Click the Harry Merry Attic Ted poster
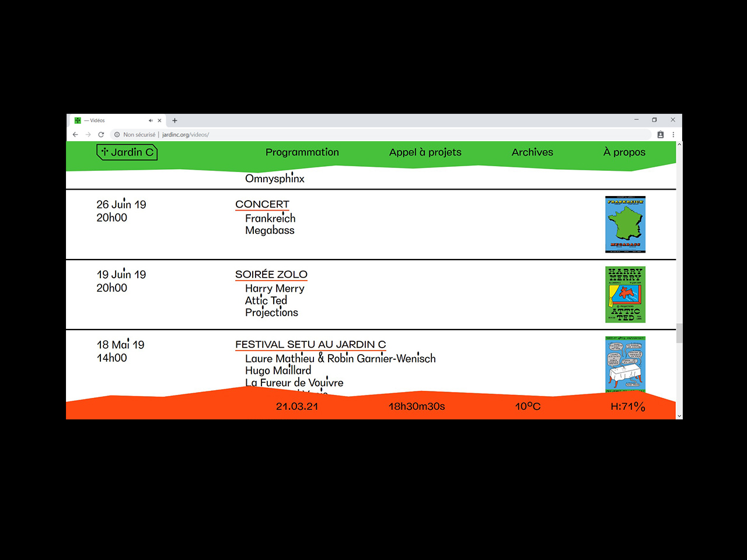This screenshot has height=560, width=747. point(625,295)
